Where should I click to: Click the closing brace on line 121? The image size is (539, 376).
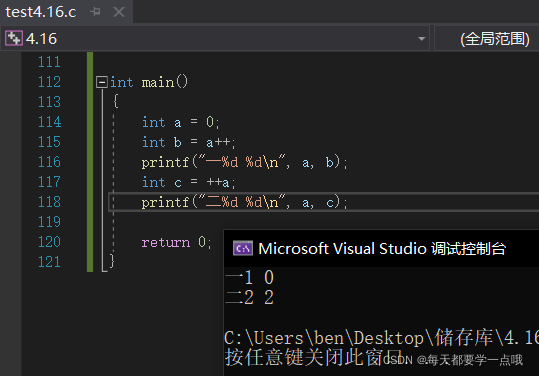pos(112,261)
